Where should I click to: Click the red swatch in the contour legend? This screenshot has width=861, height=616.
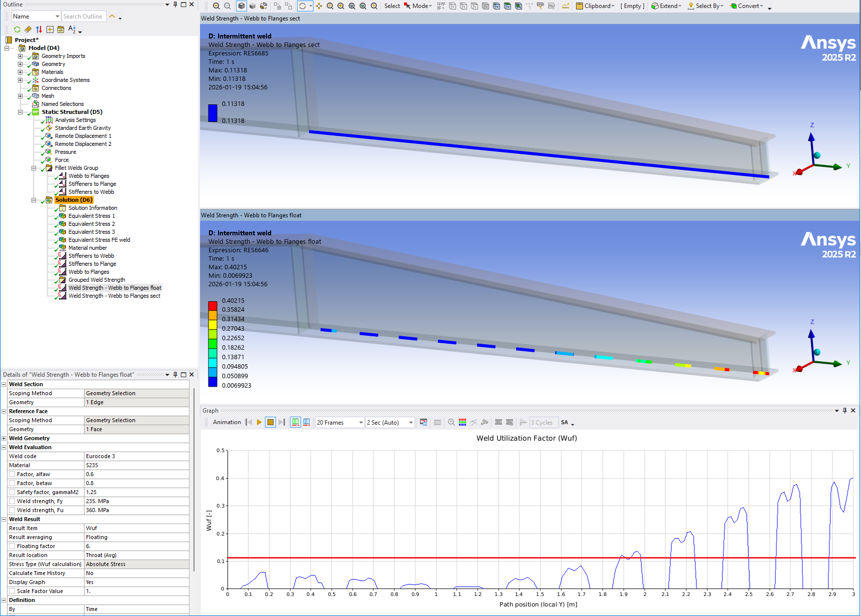pyautogui.click(x=212, y=305)
